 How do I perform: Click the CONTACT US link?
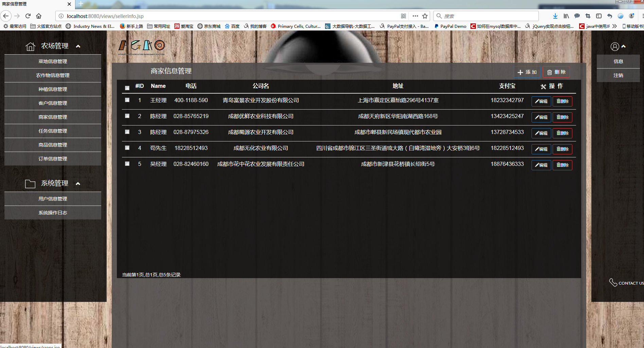coord(631,283)
